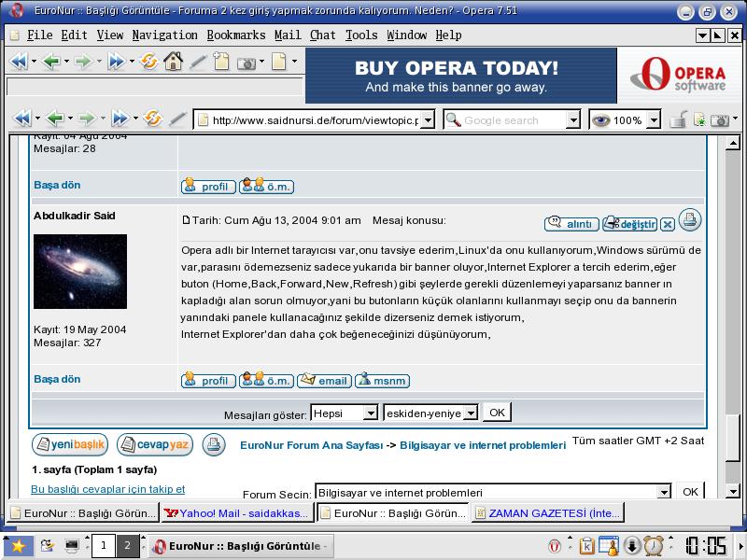Expand the blank document dropdown arrow in top toolbar
This screenshot has height=560, width=747.
[x=294, y=61]
